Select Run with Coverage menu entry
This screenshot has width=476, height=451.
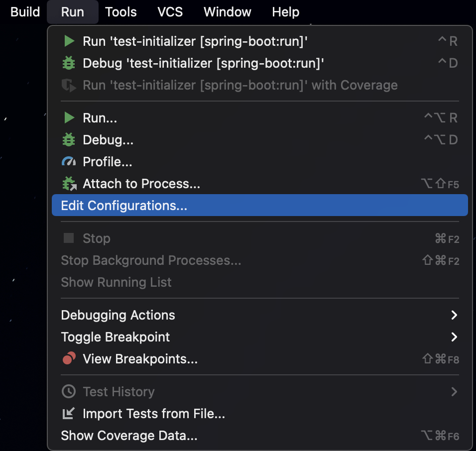260,85
